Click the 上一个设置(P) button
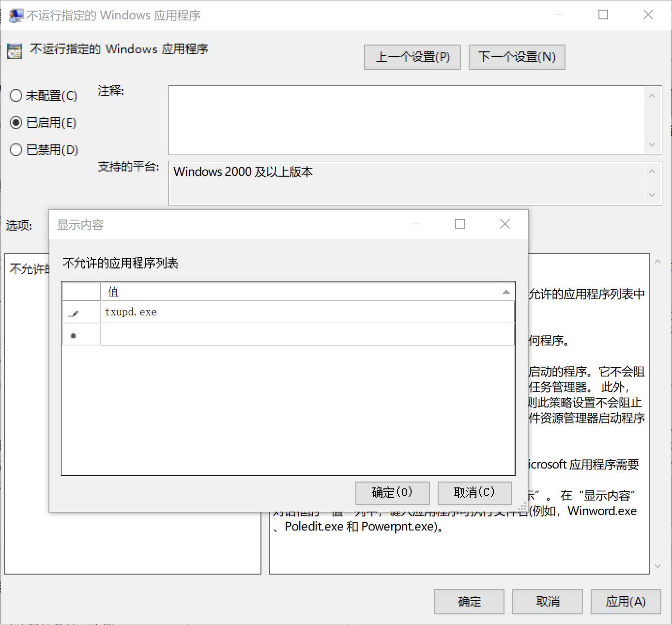 (412, 57)
